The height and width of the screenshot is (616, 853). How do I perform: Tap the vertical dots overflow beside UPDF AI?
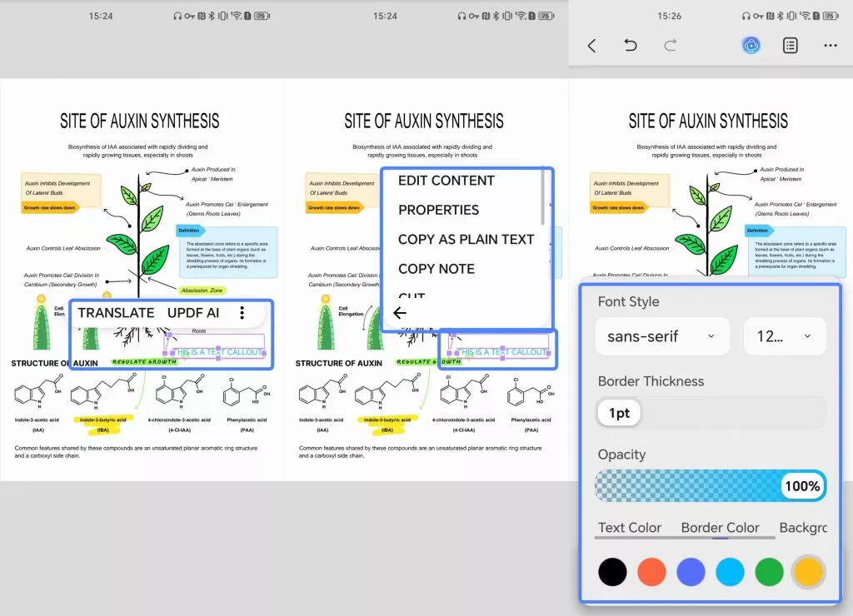(x=242, y=313)
